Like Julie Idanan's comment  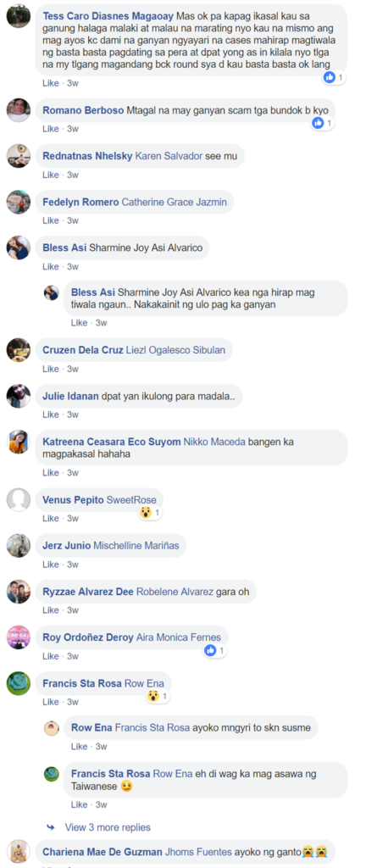pyautogui.click(x=50, y=415)
